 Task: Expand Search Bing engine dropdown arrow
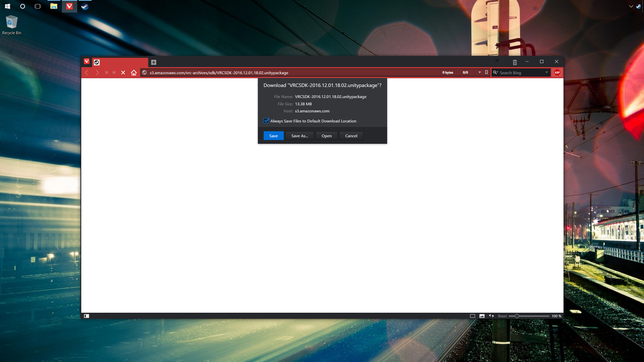click(546, 72)
